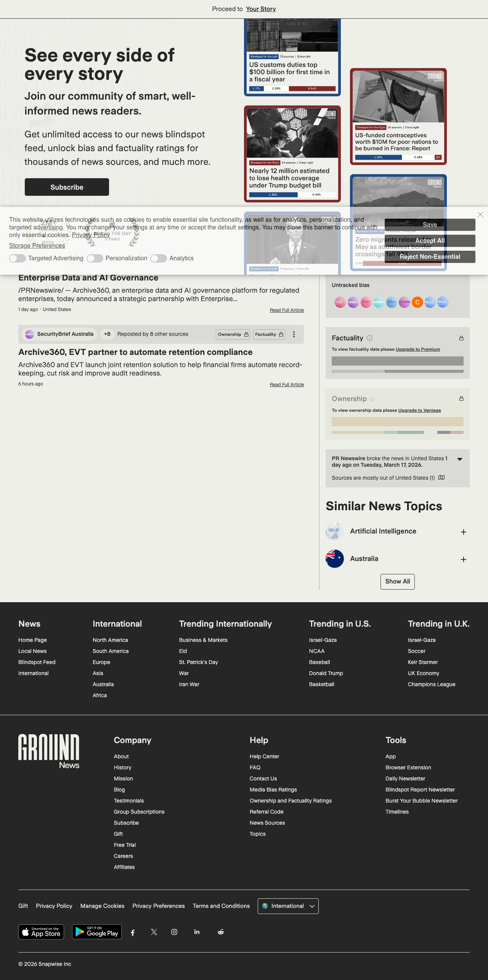Click the first Brief source icon in Untracked bias
The image size is (488, 980).
[x=340, y=302]
